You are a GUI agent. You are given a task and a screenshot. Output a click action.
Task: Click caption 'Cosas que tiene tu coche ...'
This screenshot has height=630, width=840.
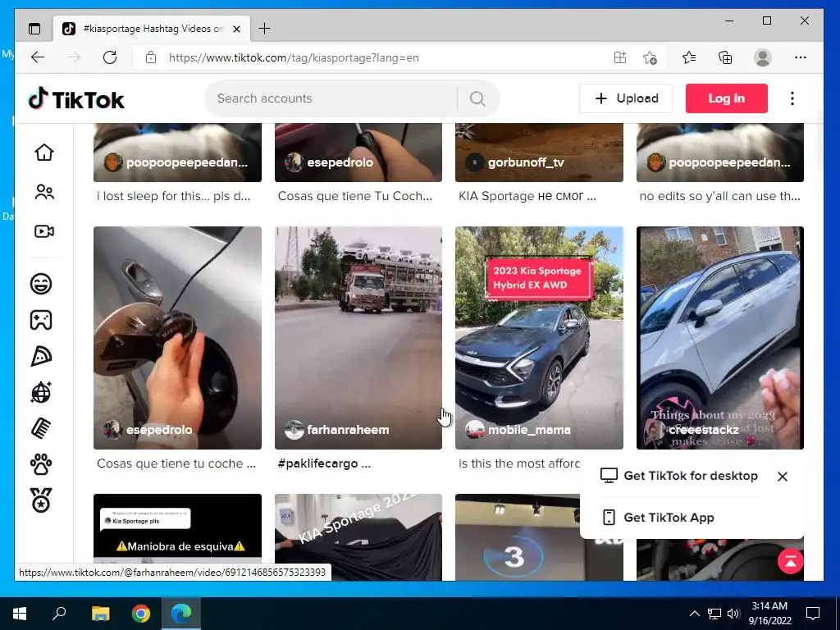(176, 463)
